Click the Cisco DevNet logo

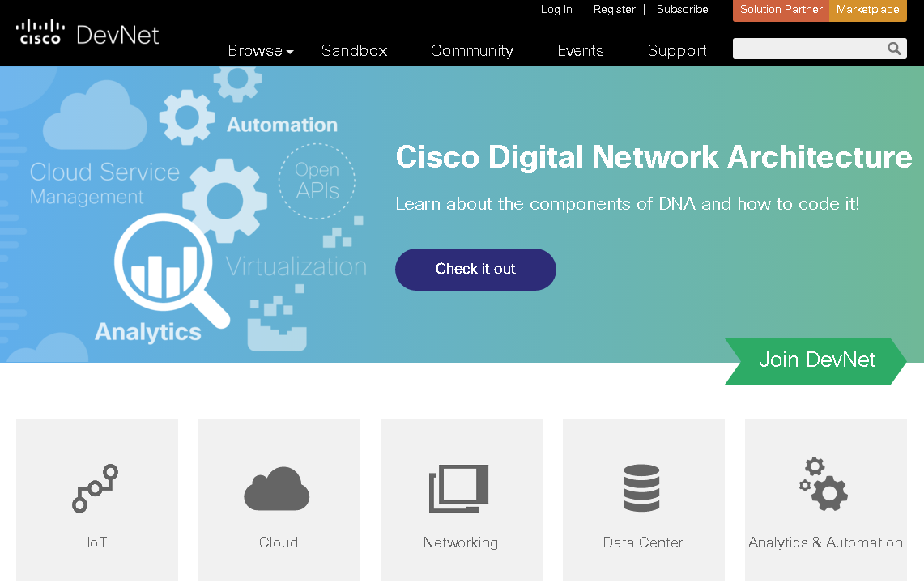click(87, 33)
